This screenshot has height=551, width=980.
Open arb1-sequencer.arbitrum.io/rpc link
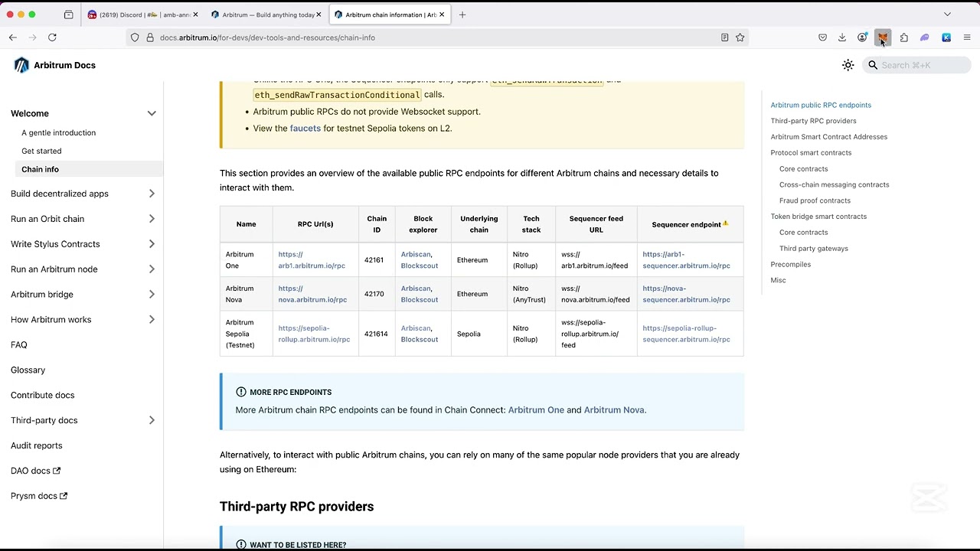[686, 260]
